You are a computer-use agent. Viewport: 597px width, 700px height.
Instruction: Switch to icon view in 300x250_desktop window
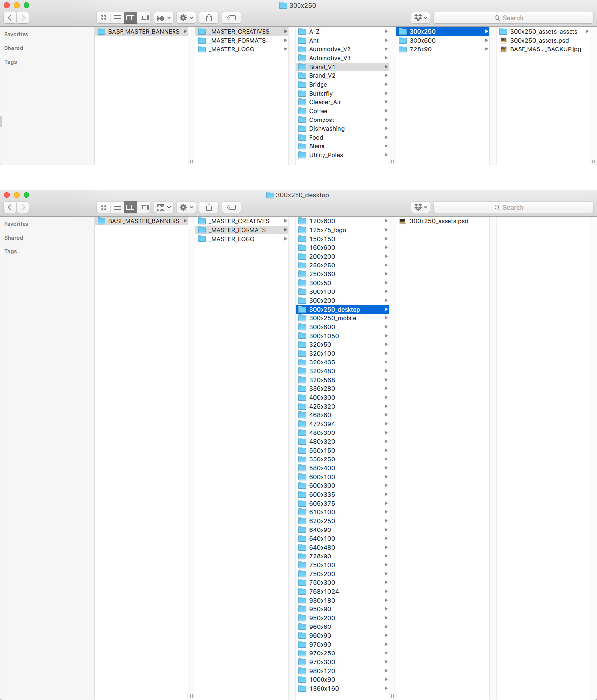[103, 207]
